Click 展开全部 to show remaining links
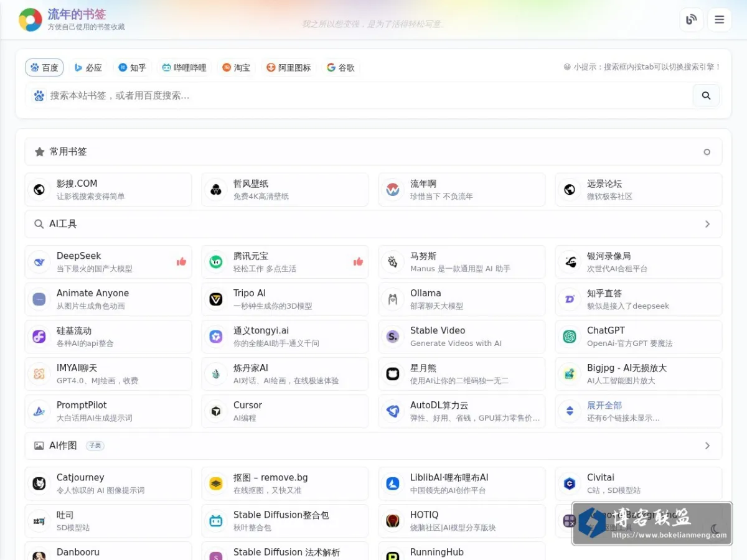 point(639,411)
